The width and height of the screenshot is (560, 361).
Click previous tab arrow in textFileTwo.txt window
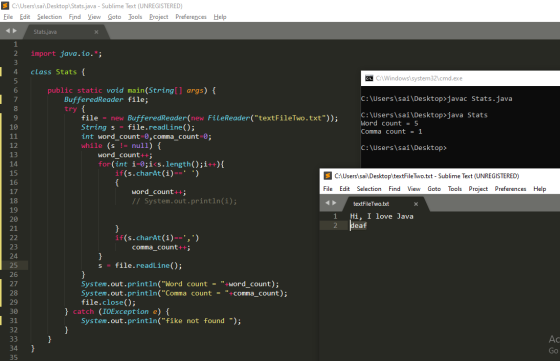[328, 203]
